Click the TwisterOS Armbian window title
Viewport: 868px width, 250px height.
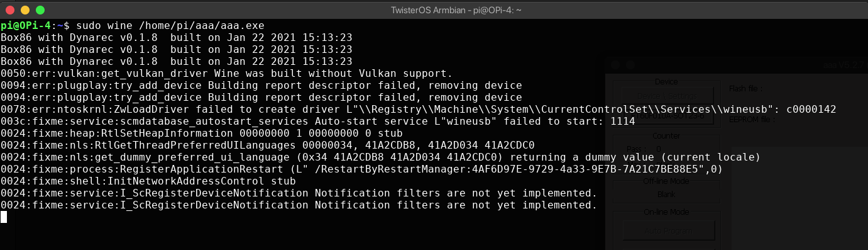434,10
